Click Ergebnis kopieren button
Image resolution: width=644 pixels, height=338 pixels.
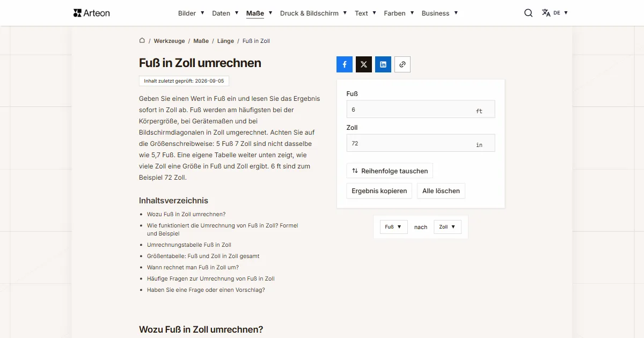[x=379, y=191]
